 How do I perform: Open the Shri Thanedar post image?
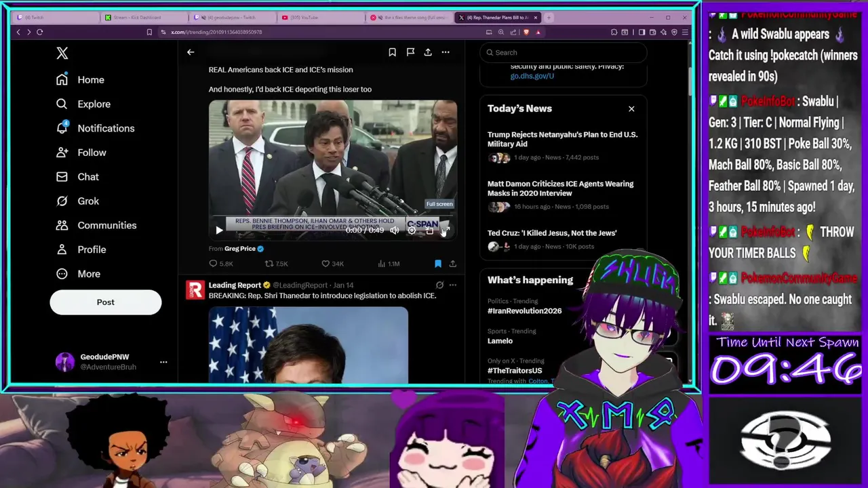tap(309, 345)
